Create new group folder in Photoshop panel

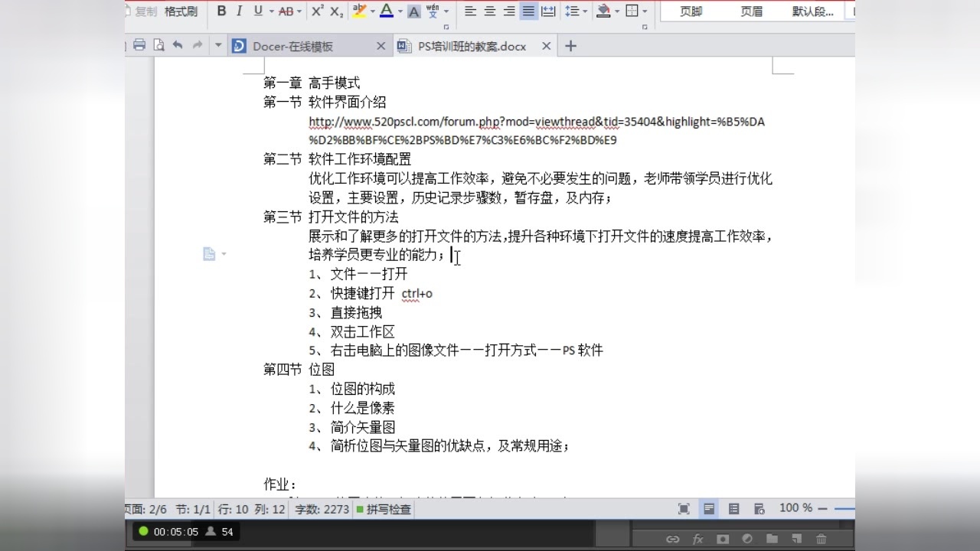pyautogui.click(x=772, y=539)
